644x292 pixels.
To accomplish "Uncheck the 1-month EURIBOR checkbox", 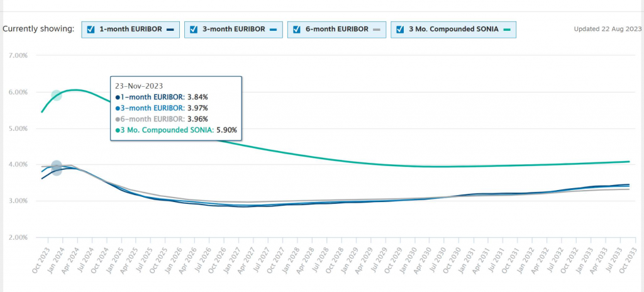I will point(91,30).
